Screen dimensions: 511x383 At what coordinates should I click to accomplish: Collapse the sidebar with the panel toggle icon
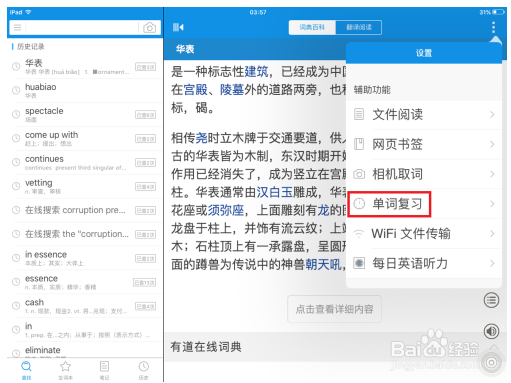tap(178, 27)
